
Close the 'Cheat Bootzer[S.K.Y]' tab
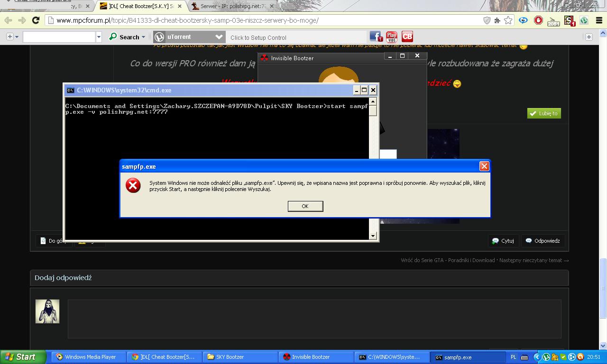tap(180, 6)
